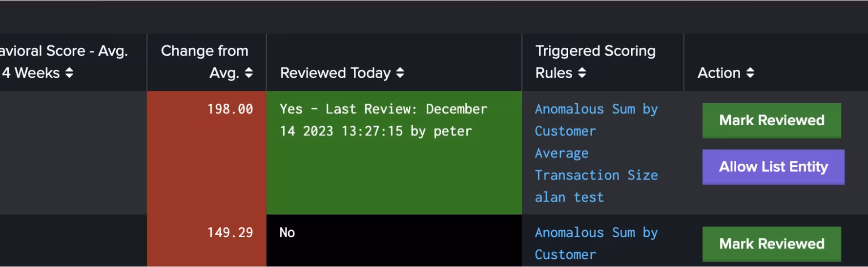Screen dimensions: 868x267
Task: Open the Average Transaction Size rule link
Action: point(596,164)
